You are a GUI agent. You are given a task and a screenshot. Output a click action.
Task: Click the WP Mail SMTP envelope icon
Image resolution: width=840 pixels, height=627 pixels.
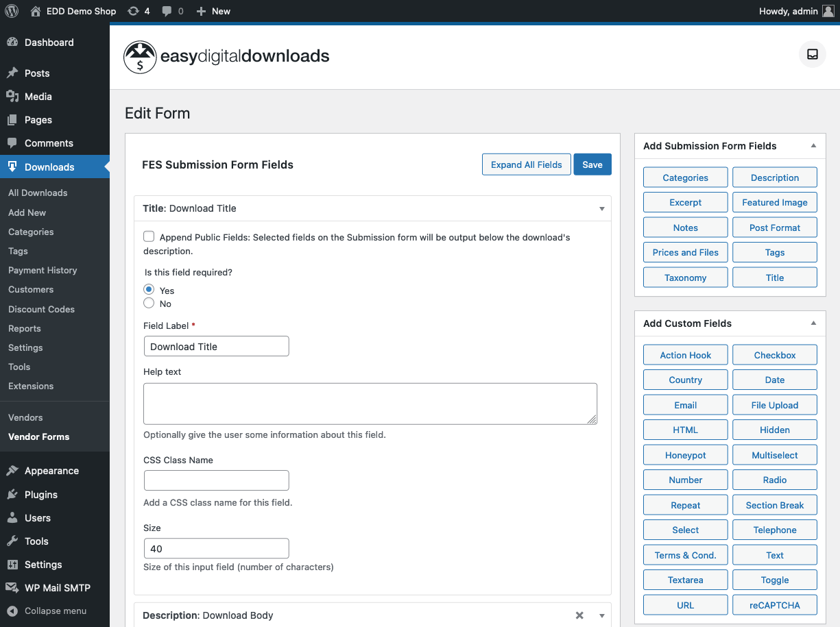coord(12,588)
